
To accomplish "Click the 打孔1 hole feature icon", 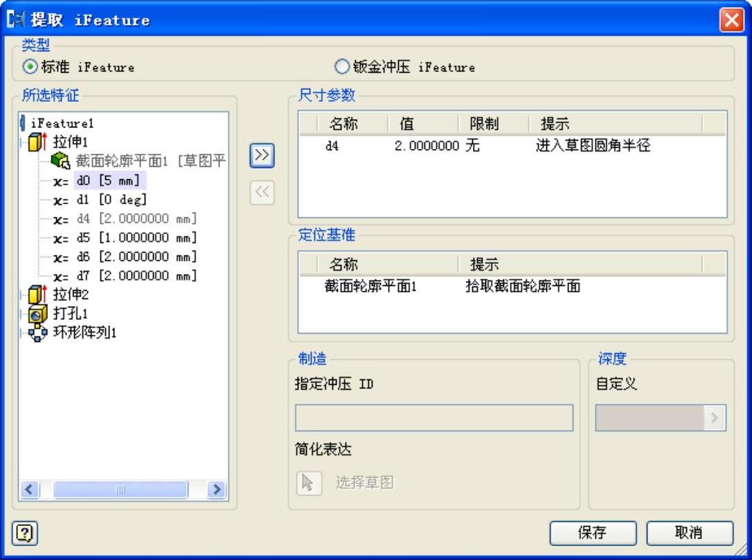I will (38, 314).
